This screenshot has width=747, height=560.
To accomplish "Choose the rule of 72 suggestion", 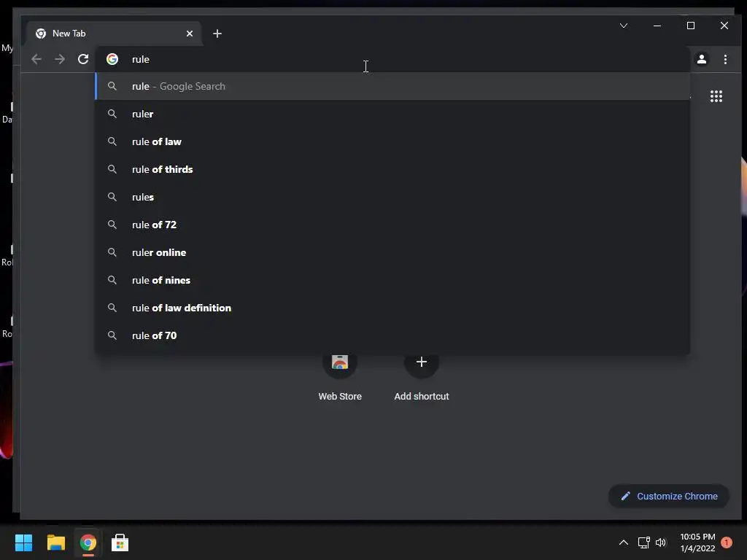I will [392, 225].
